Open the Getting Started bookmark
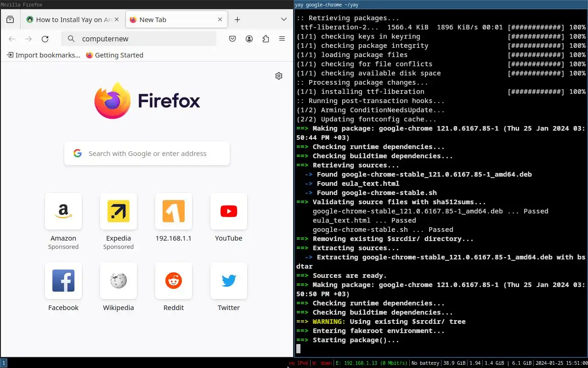This screenshot has width=588, height=368. coord(114,55)
